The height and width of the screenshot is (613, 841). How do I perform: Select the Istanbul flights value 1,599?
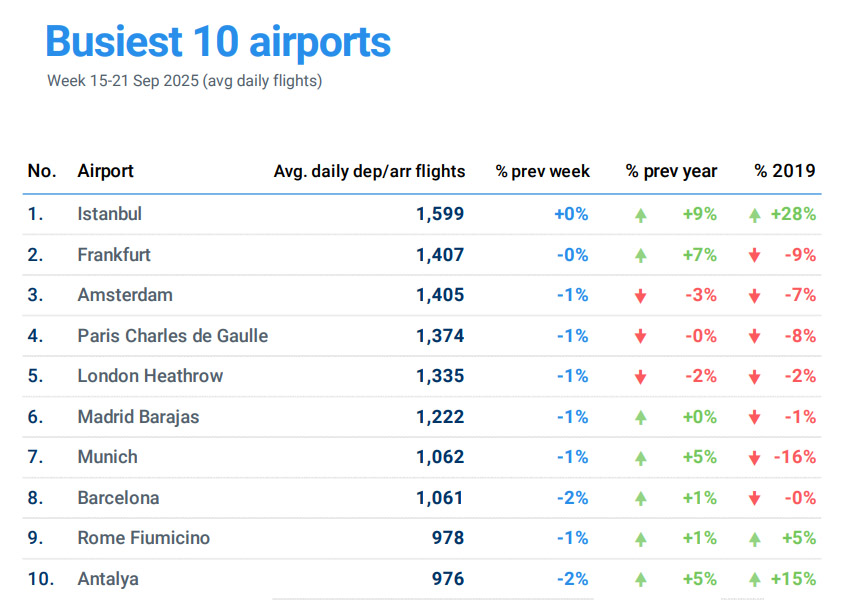[x=440, y=214]
